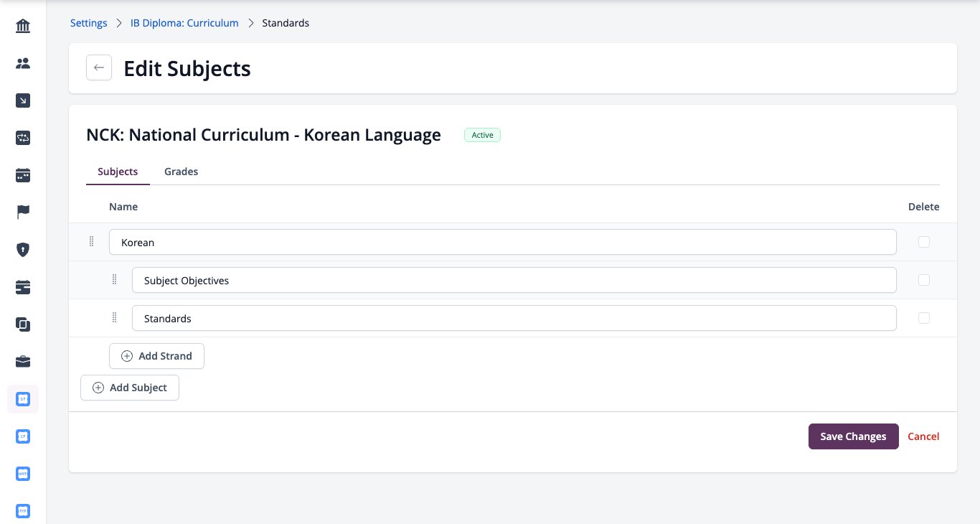Switch to the Grades tab

[181, 172]
